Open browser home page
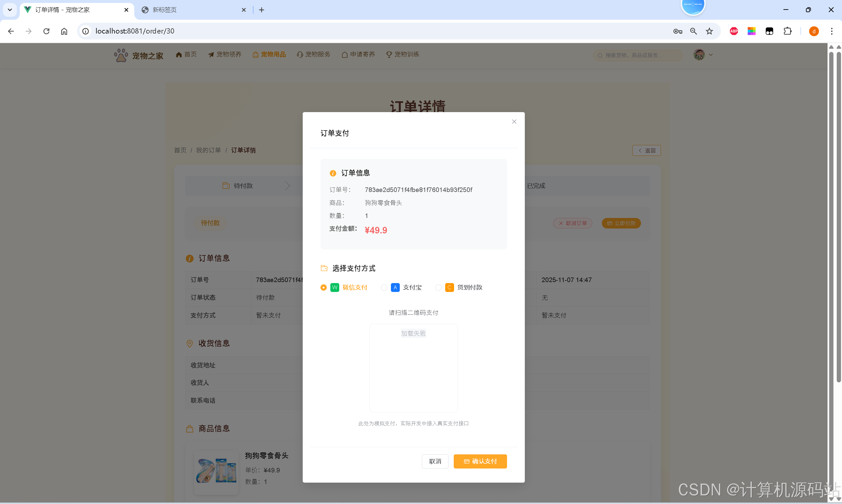 [x=64, y=31]
